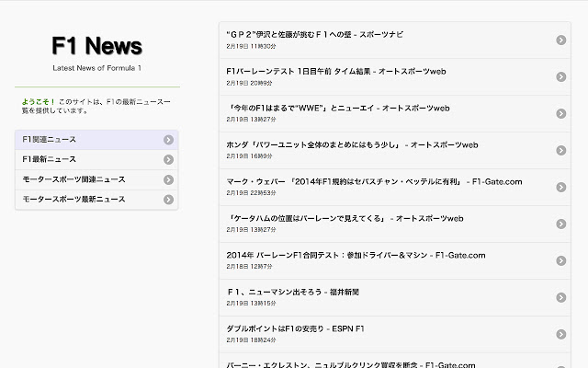Image resolution: width=588 pixels, height=368 pixels.
Task: Open F1バーレーンテスト 1日目午前 タイム結果 article
Action: (x=336, y=72)
